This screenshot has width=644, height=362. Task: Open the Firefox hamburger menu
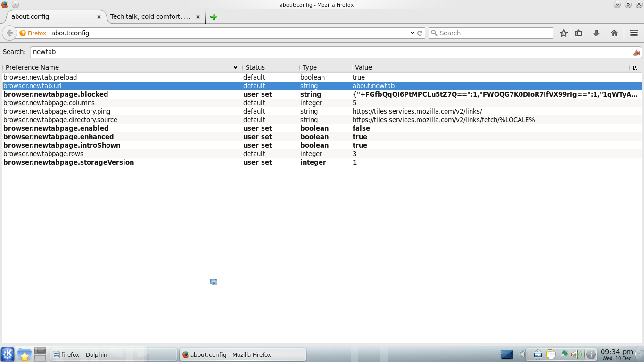click(x=634, y=33)
